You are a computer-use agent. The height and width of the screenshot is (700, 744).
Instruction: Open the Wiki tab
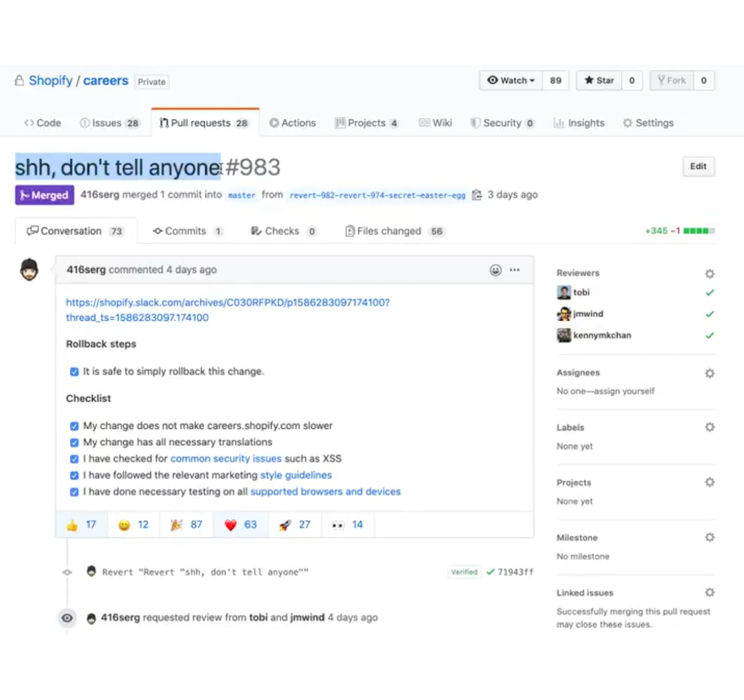[x=436, y=123]
